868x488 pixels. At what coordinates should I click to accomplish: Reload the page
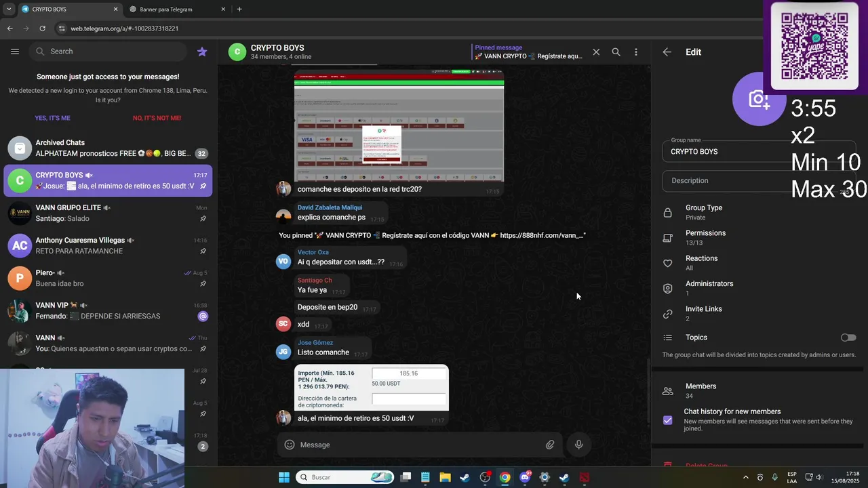pos(42,28)
